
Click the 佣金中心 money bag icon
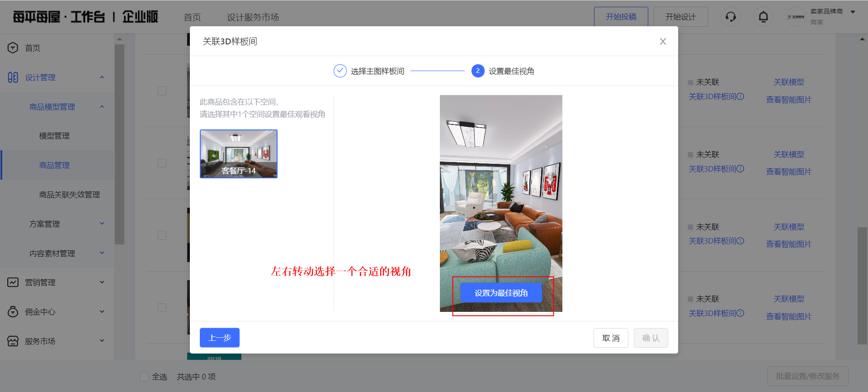click(x=13, y=312)
